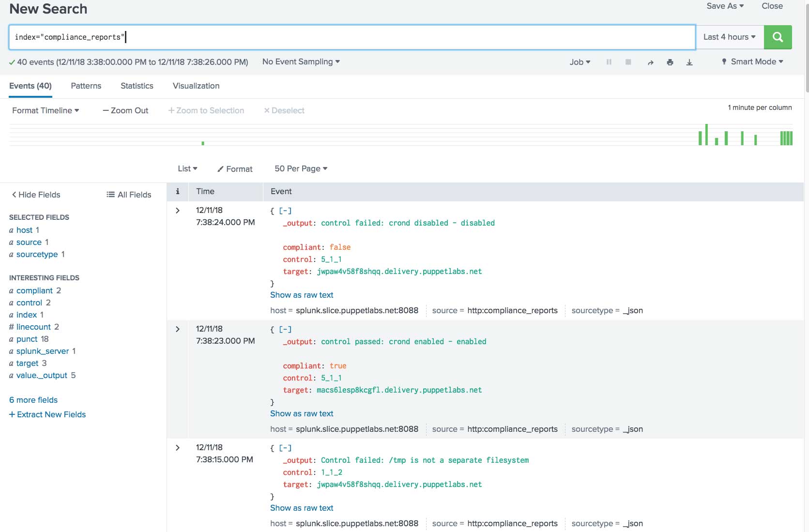This screenshot has height=532, width=809.
Task: Collapse JSON of the 7:38:24 event
Action: pos(285,211)
